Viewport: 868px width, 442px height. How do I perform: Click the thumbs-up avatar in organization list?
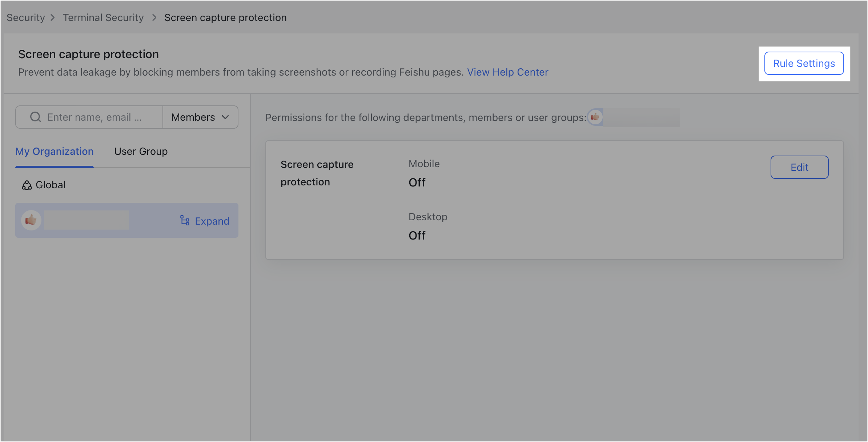(31, 220)
